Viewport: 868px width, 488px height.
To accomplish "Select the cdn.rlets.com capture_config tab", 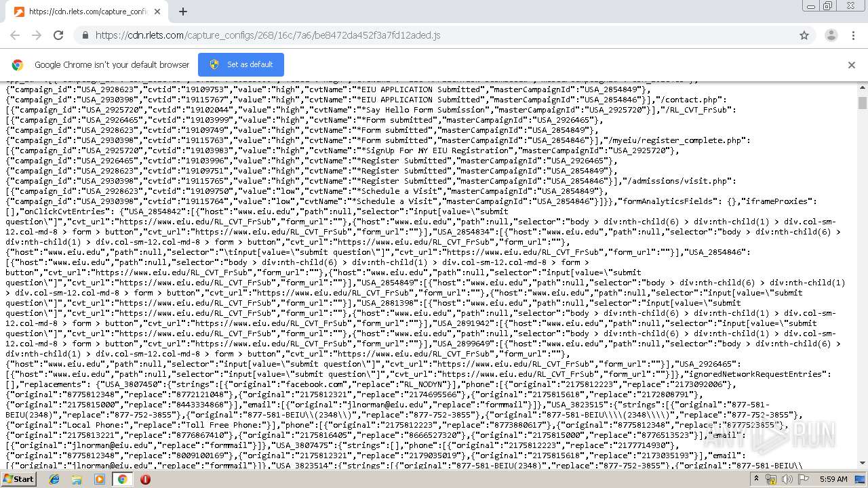I will [x=88, y=12].
